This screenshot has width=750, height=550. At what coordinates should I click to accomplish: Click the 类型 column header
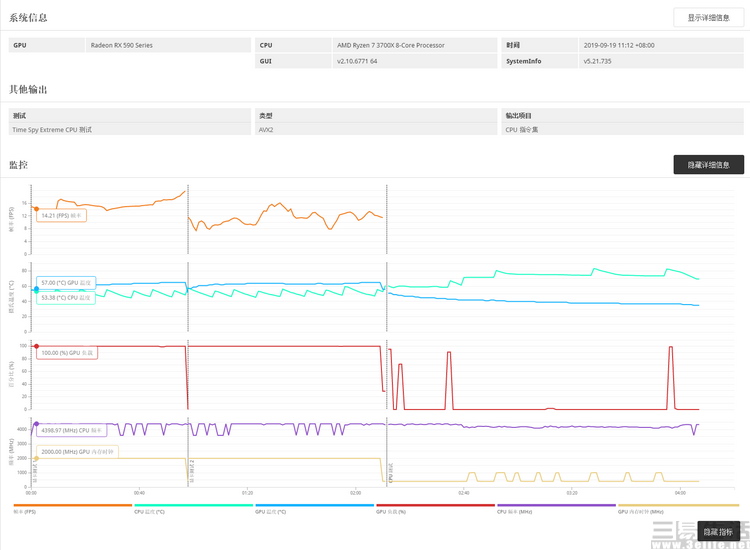coord(376,115)
